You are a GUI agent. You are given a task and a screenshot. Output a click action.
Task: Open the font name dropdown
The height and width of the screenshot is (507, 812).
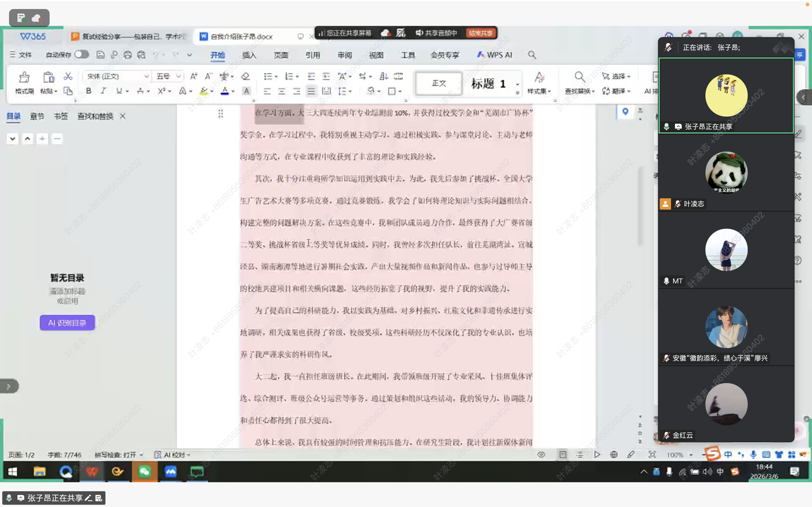pos(147,76)
